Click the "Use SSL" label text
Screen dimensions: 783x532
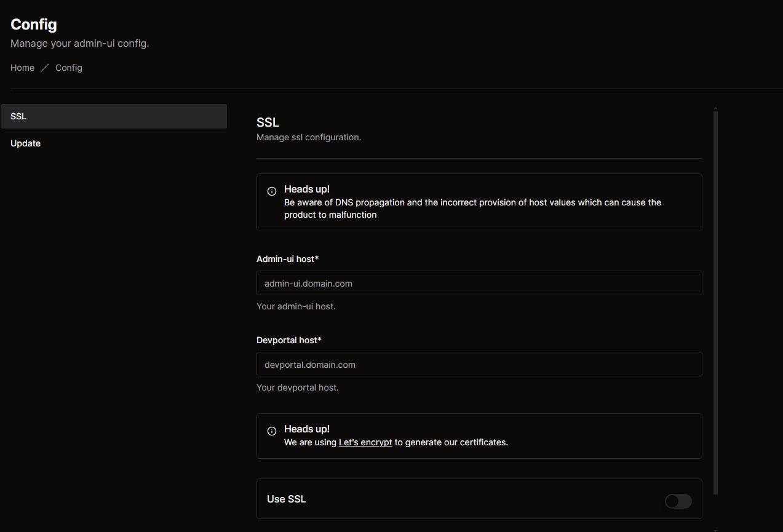(x=286, y=499)
